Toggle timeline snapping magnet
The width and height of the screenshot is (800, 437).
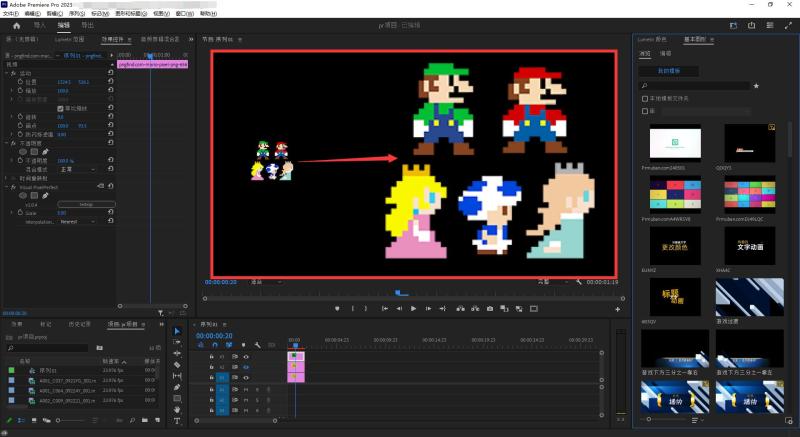[215, 345]
